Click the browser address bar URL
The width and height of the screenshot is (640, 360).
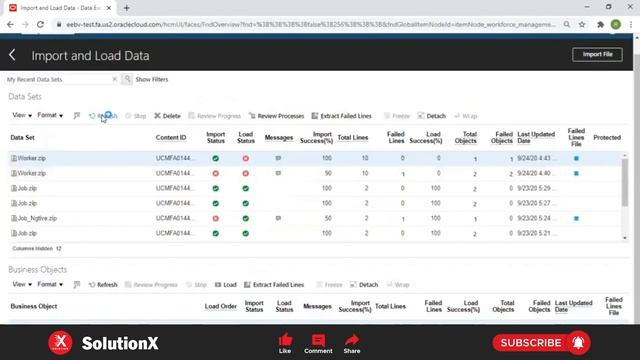[310, 24]
